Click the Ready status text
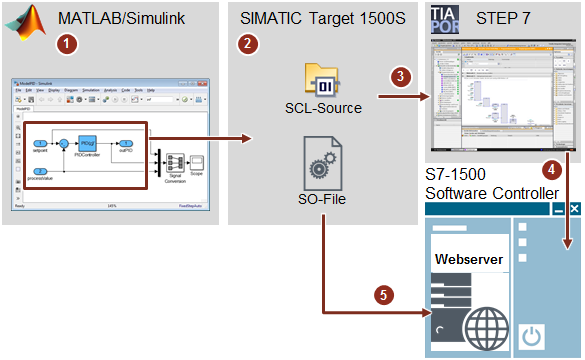 click(x=20, y=206)
